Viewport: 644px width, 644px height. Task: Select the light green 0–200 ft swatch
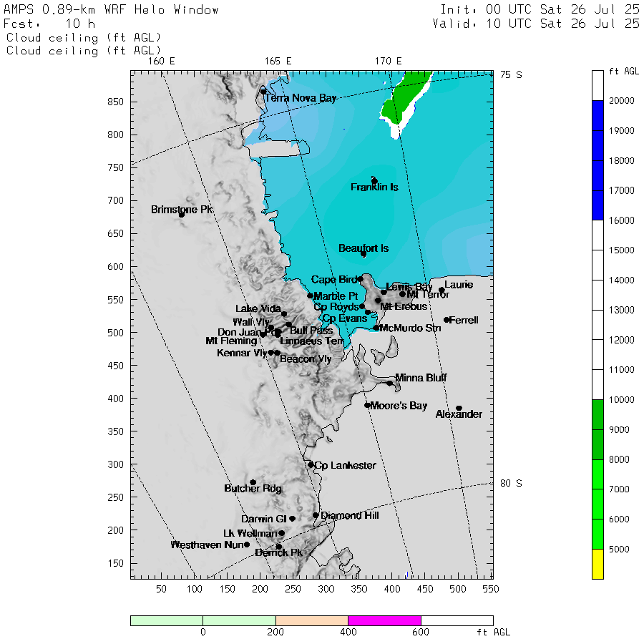pos(239,620)
